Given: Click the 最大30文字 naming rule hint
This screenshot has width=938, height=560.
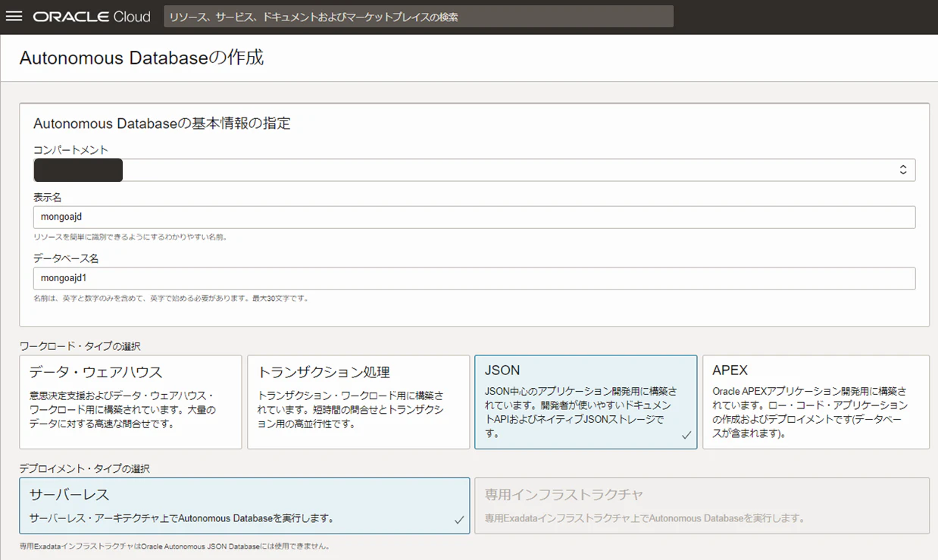Looking at the screenshot, I should tap(170, 299).
